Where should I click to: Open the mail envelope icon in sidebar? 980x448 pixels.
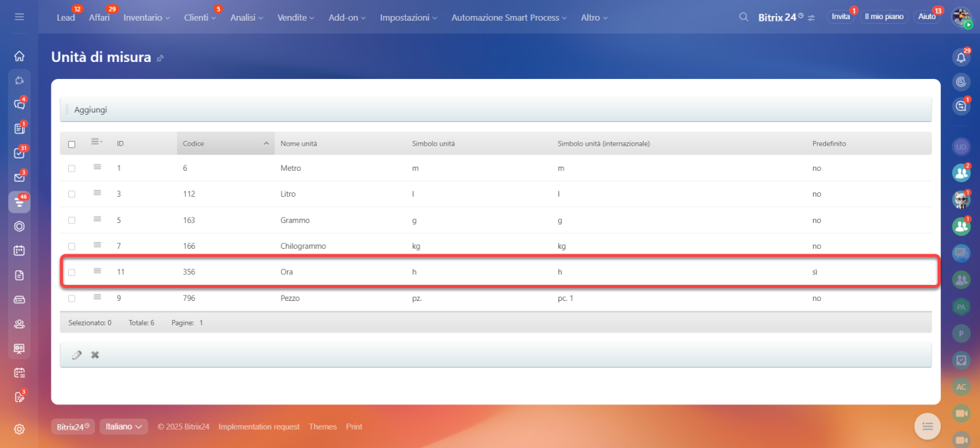coord(19,178)
